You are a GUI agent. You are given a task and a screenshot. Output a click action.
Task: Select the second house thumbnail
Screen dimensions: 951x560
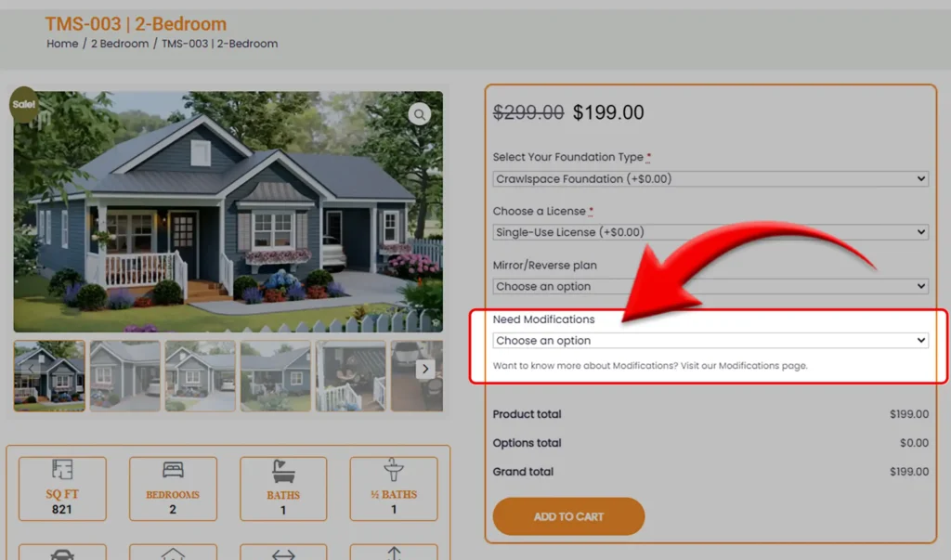125,376
